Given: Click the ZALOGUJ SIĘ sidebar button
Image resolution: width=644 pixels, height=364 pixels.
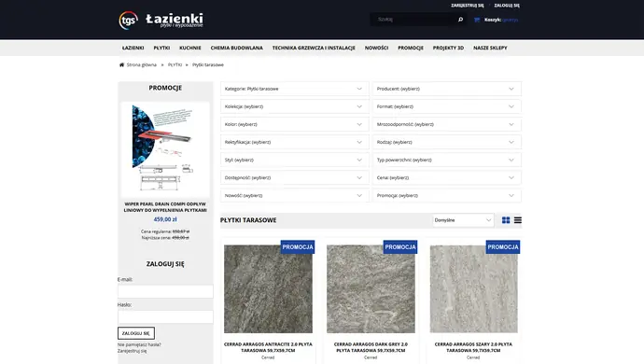Looking at the screenshot, I should [136, 333].
